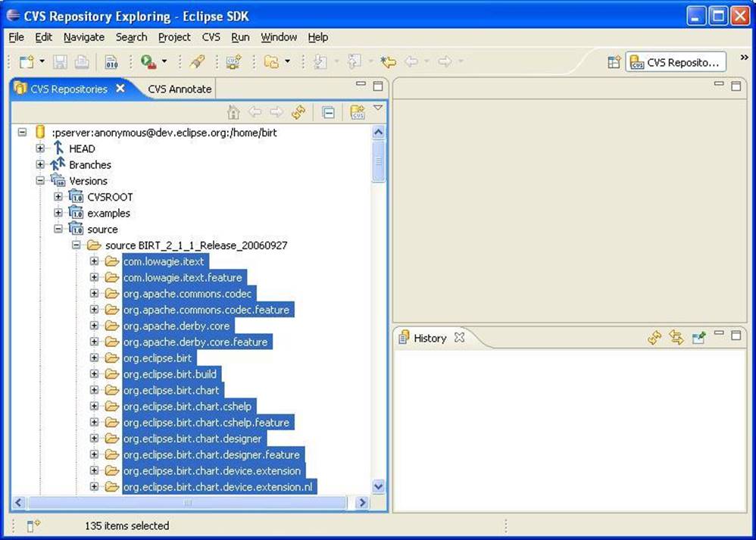The image size is (756, 540).
Task: Switch to the CVS Annotate tab
Action: [180, 89]
